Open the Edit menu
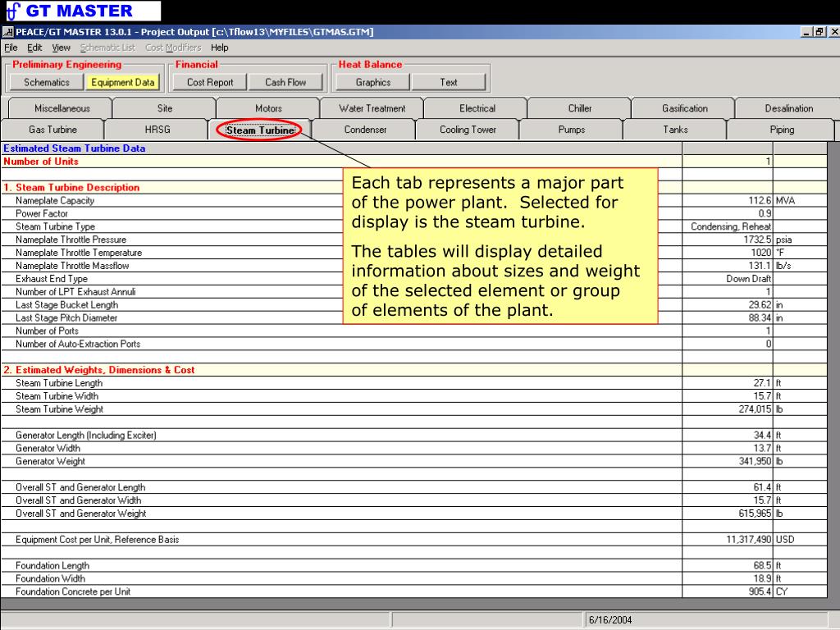Image resolution: width=840 pixels, height=630 pixels. 34,48
